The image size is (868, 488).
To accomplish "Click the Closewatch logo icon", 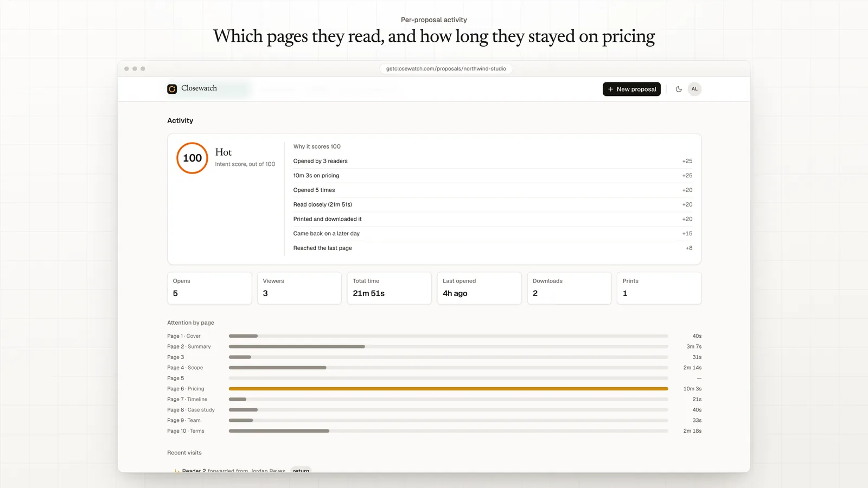I will click(172, 89).
